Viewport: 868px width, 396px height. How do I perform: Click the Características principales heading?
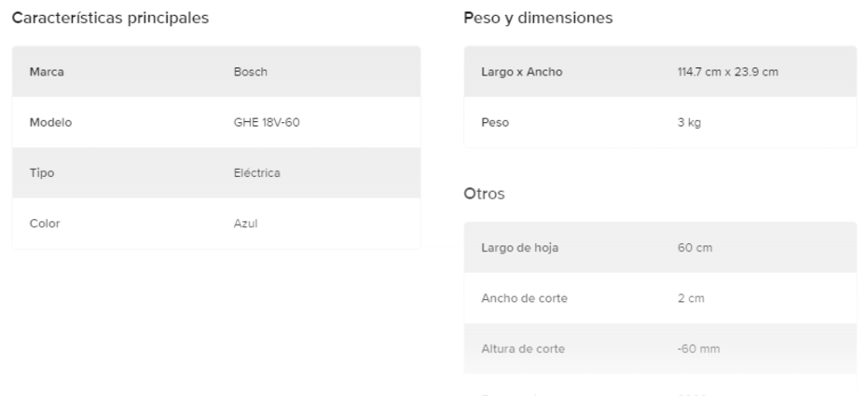coord(110,19)
